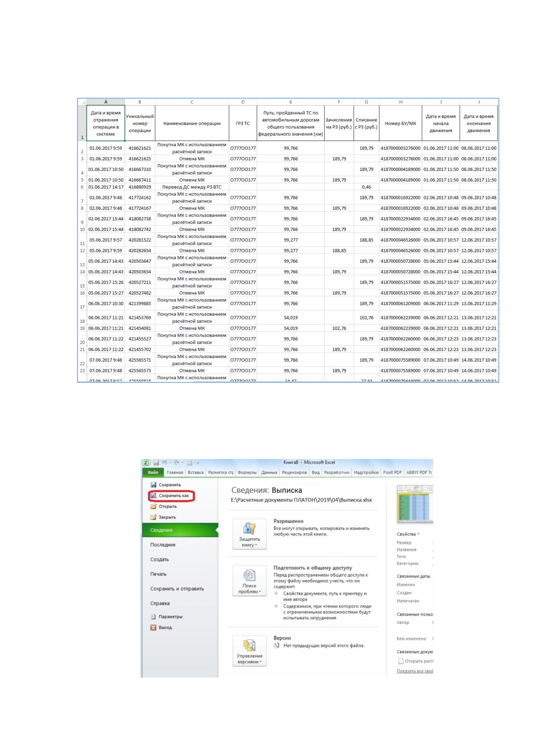Switch to the Главная ribbon tab

point(175,472)
